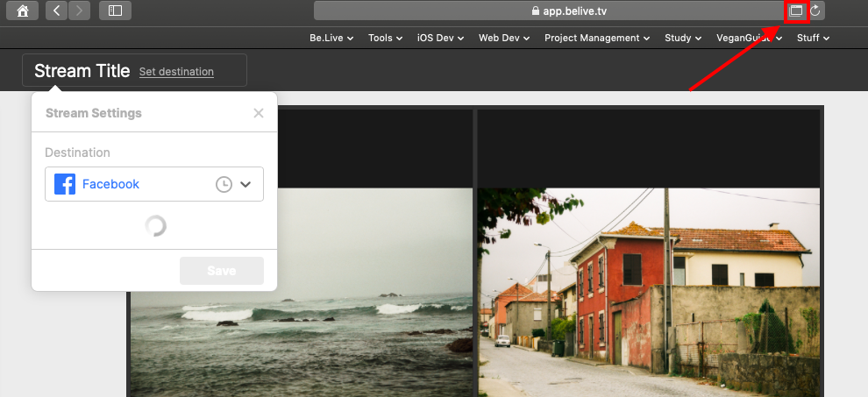Go forward with the forward arrow
This screenshot has width=868, height=397.
pyautogui.click(x=79, y=11)
